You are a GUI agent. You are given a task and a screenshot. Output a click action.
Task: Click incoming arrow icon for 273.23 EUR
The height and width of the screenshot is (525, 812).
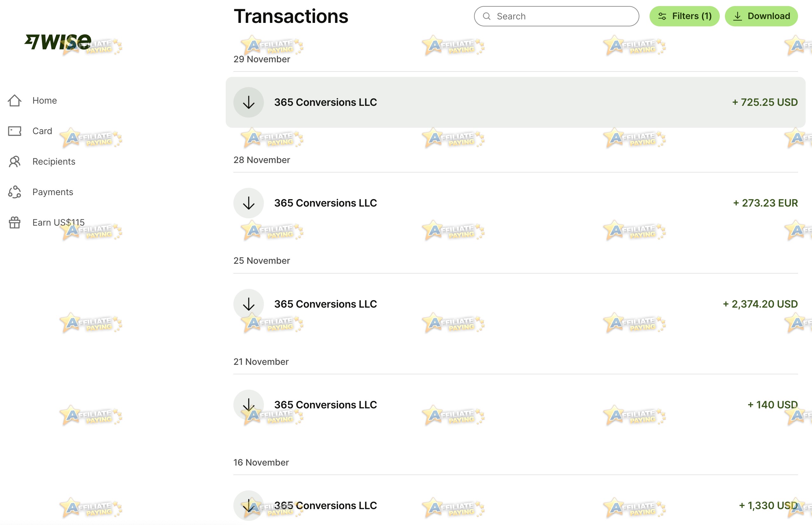point(249,203)
